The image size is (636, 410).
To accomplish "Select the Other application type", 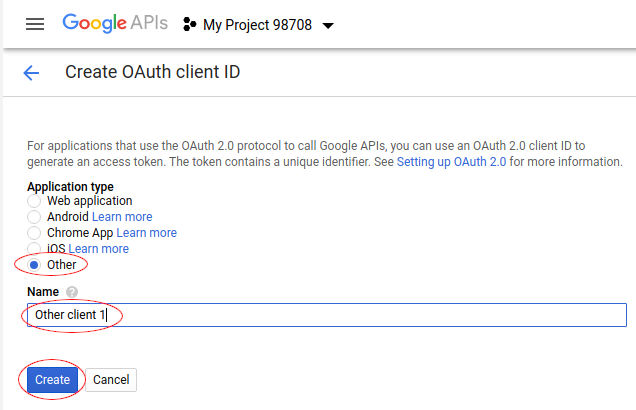I will [34, 265].
